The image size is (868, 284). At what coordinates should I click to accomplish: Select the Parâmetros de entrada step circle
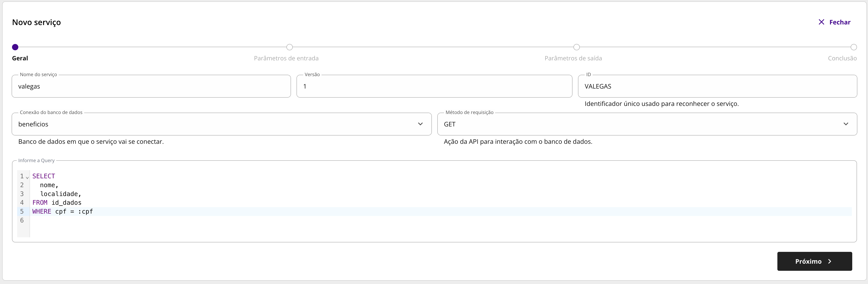(289, 47)
